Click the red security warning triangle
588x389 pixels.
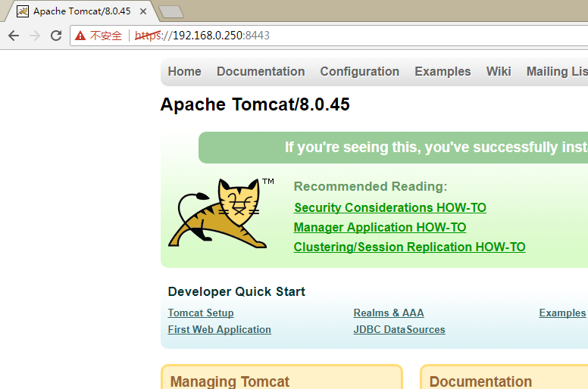(x=80, y=36)
